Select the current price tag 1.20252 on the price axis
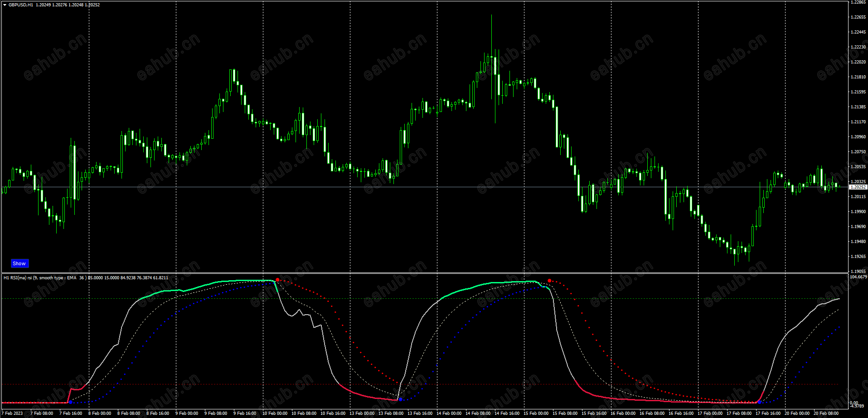 click(x=858, y=187)
